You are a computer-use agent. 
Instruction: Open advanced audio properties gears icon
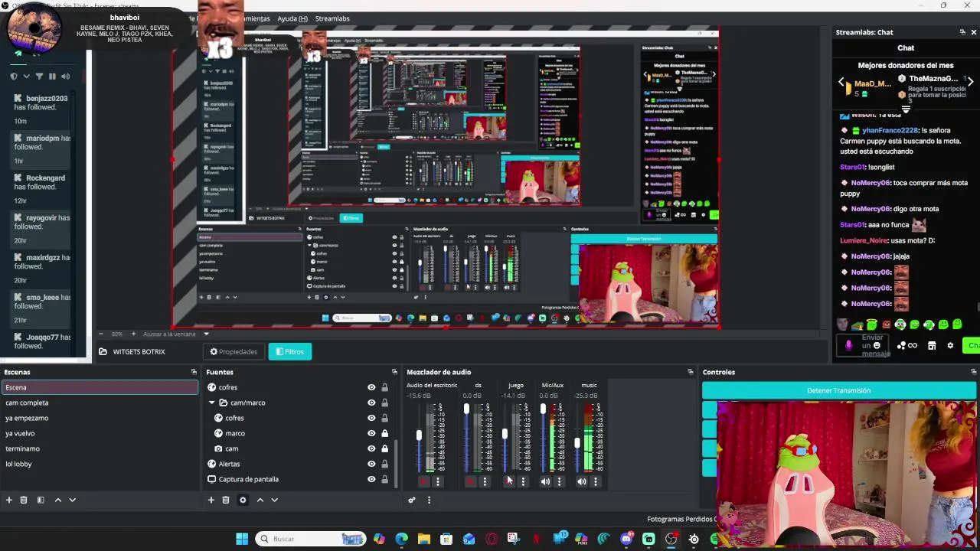[x=412, y=500]
